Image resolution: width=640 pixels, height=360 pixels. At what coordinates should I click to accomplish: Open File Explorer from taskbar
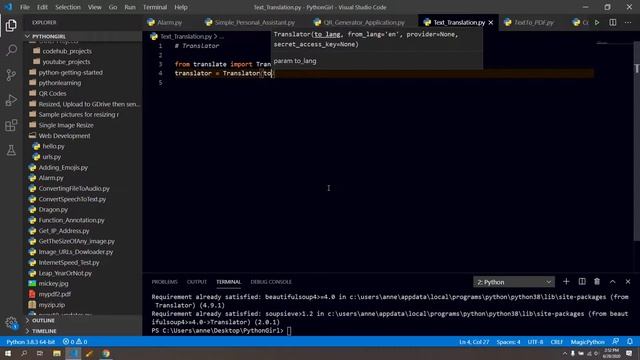[57, 353]
